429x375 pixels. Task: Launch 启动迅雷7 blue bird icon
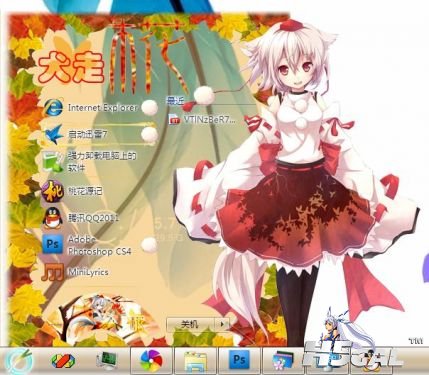click(x=53, y=134)
